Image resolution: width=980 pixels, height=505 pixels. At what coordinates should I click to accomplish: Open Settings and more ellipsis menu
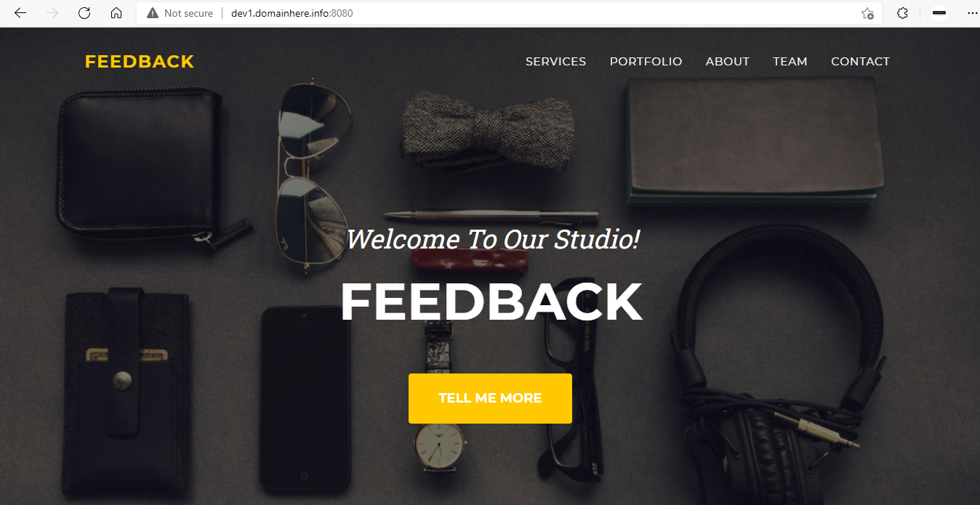(x=973, y=13)
